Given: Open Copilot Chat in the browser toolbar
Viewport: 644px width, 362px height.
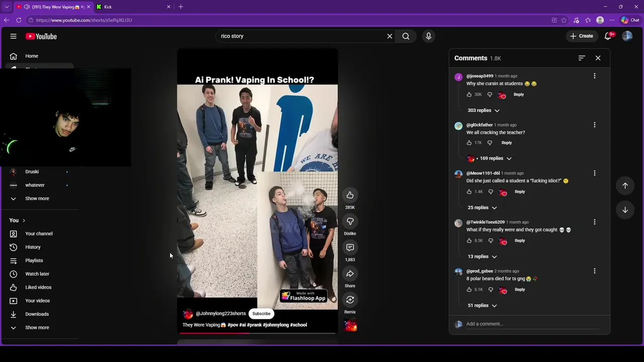Looking at the screenshot, I should coord(630,20).
